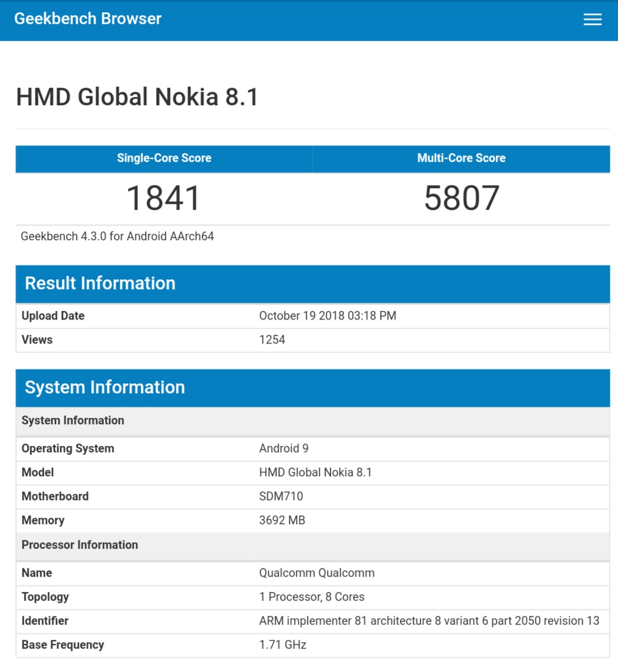Select the Qualcomm Qualcomm processor name
The height and width of the screenshot is (672, 618).
(x=316, y=573)
